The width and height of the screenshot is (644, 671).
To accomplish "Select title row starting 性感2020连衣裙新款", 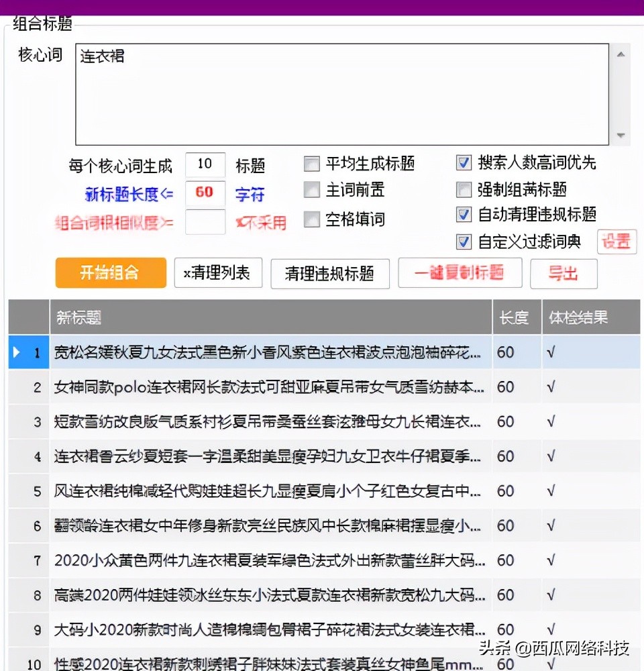I will pos(271,661).
